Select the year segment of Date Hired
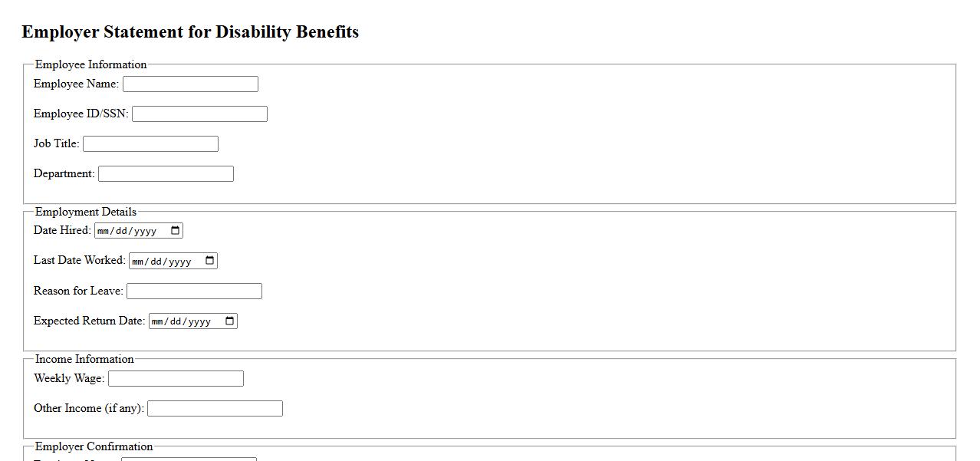This screenshot has width=980, height=461. [x=145, y=231]
